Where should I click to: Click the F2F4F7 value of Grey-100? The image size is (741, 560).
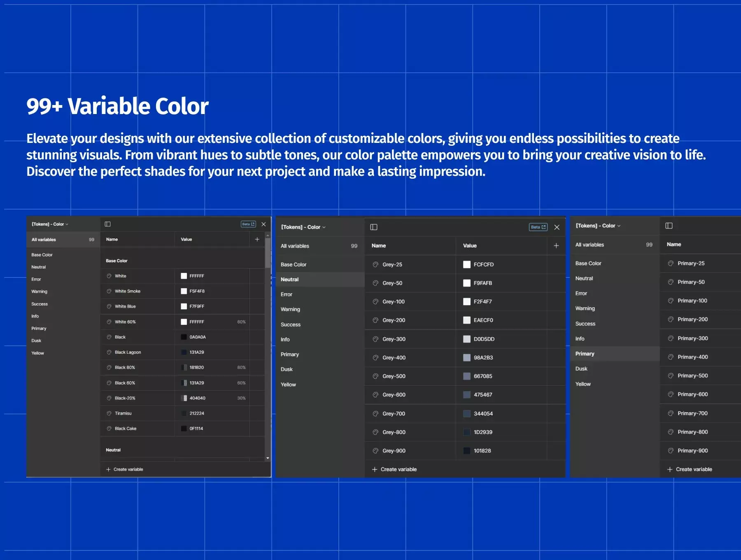point(482,301)
